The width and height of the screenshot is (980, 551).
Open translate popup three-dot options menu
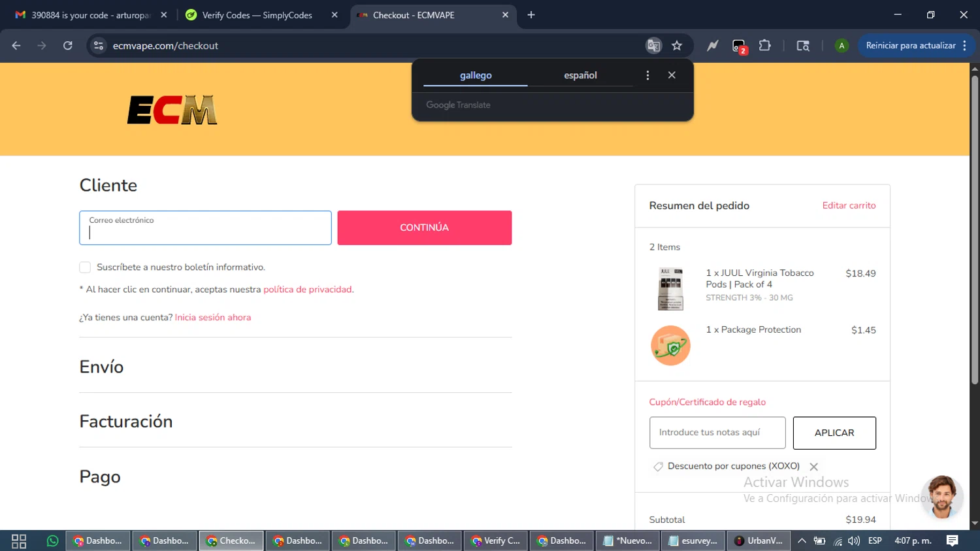647,75
